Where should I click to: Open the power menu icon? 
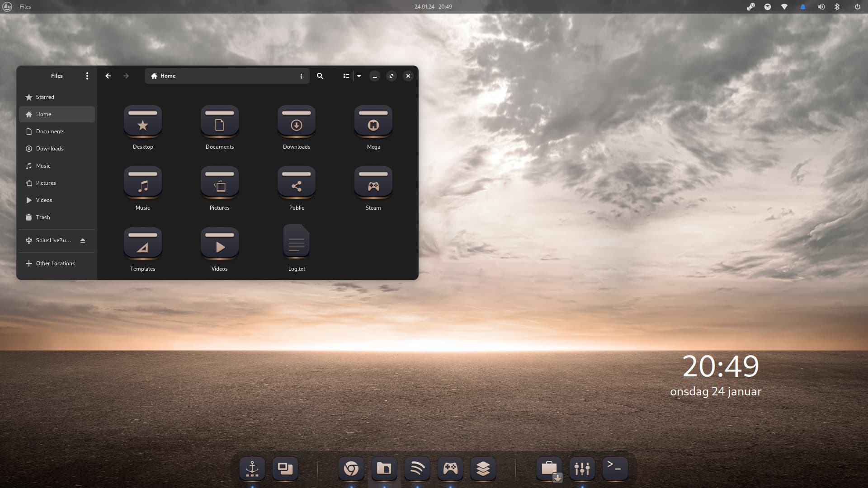click(857, 7)
